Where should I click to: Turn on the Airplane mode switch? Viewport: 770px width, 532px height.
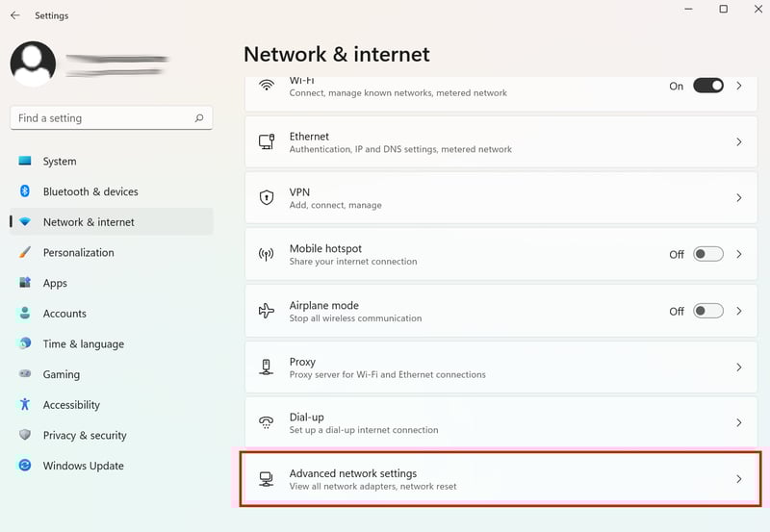(708, 311)
